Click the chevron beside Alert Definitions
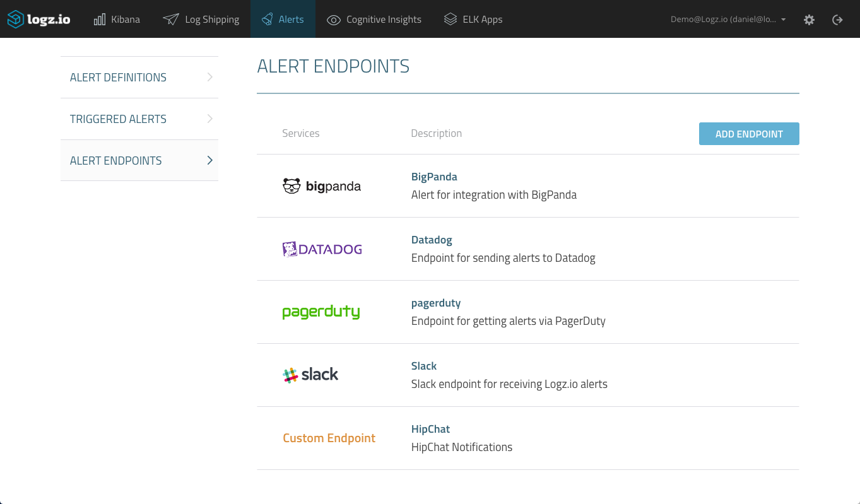 [x=210, y=78]
